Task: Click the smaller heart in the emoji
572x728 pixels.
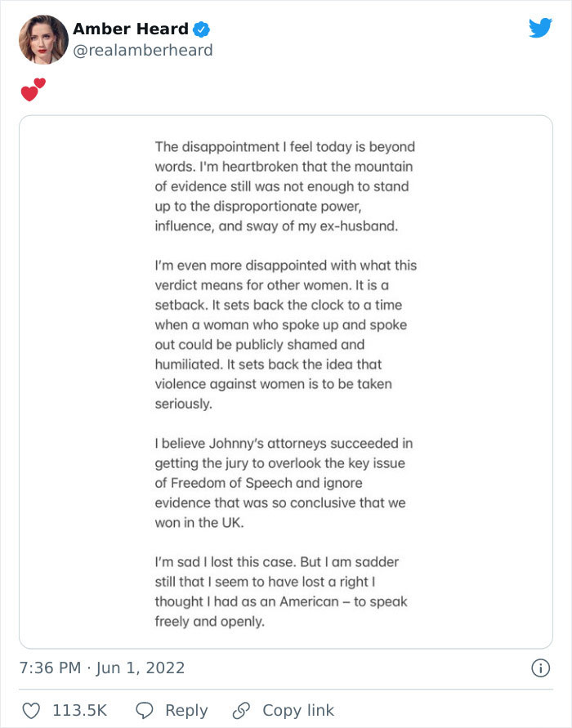Action: [x=39, y=83]
